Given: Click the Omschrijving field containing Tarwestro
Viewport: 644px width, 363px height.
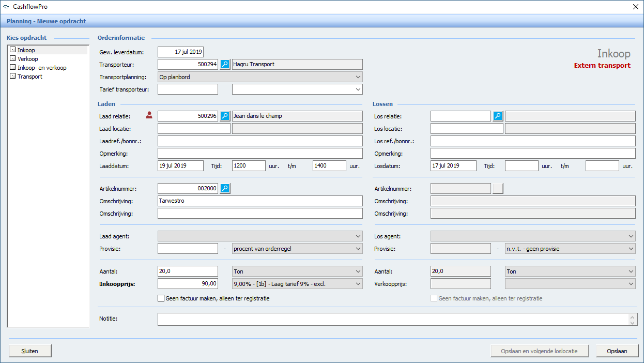Looking at the screenshot, I should 260,201.
